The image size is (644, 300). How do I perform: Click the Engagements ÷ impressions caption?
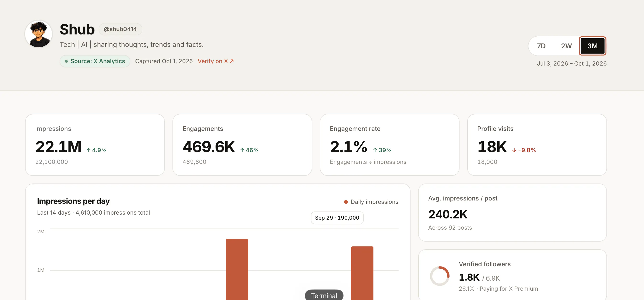(x=368, y=162)
